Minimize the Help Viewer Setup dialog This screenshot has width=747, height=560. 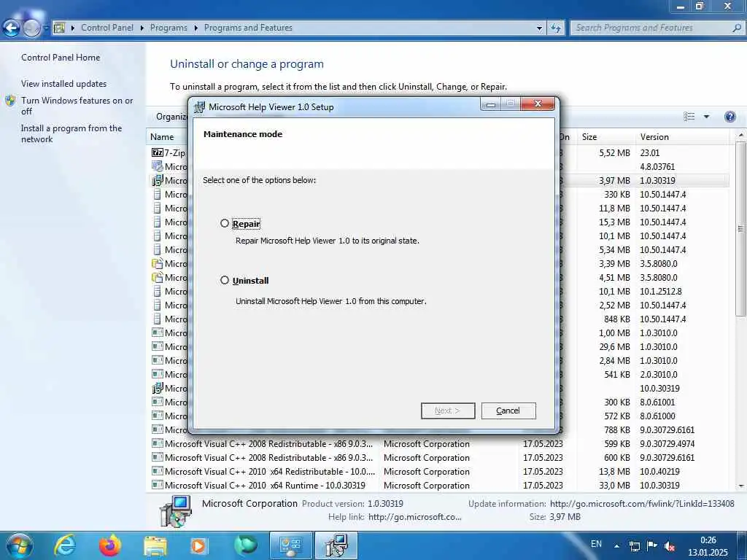tap(491, 104)
